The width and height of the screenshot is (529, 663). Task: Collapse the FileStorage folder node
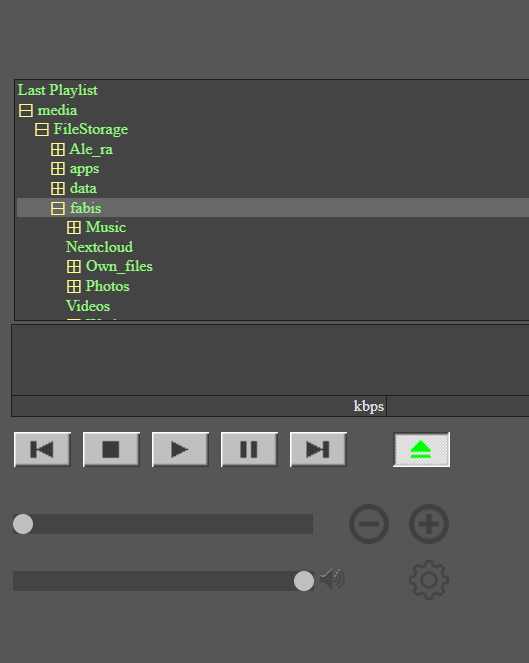[x=41, y=130]
